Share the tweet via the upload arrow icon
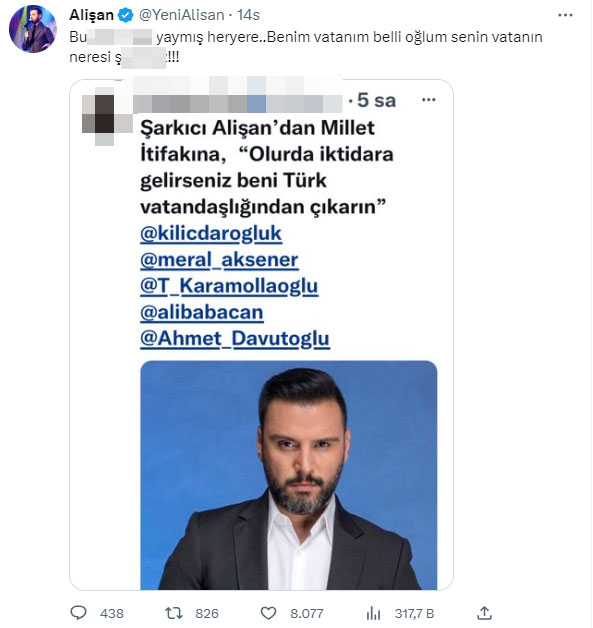Screen dimensions: 593x628 coord(484,612)
